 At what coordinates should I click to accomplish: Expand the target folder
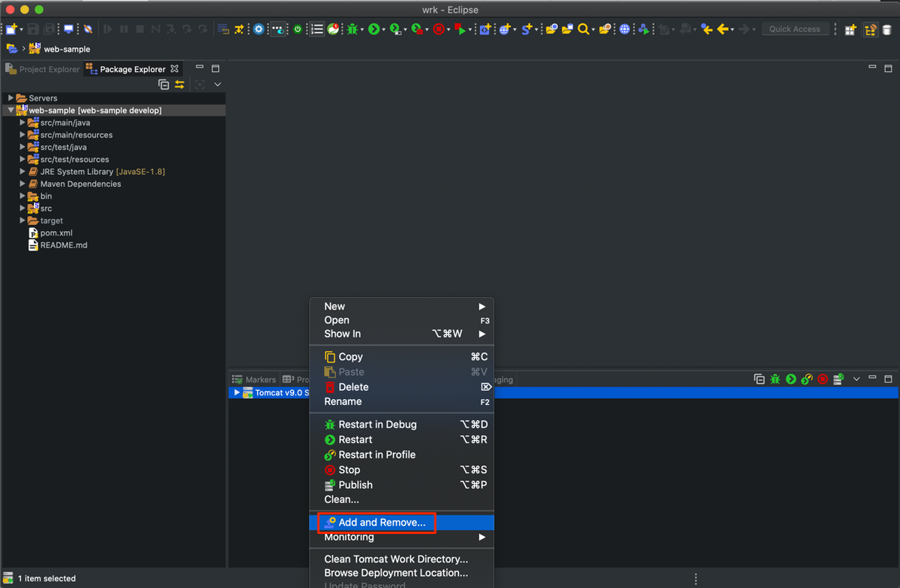22,220
